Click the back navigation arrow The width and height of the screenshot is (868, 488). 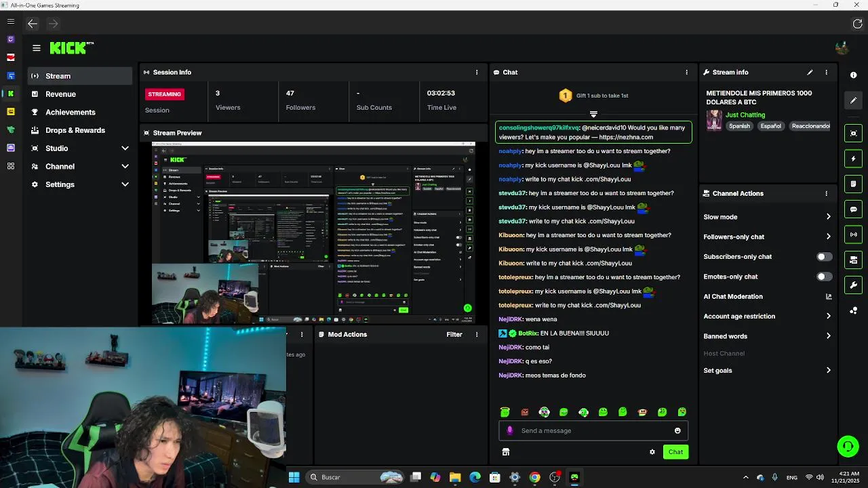click(33, 24)
